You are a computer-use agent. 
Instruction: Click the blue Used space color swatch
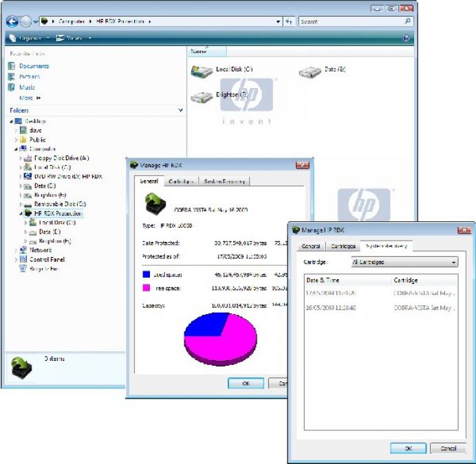pyautogui.click(x=147, y=274)
